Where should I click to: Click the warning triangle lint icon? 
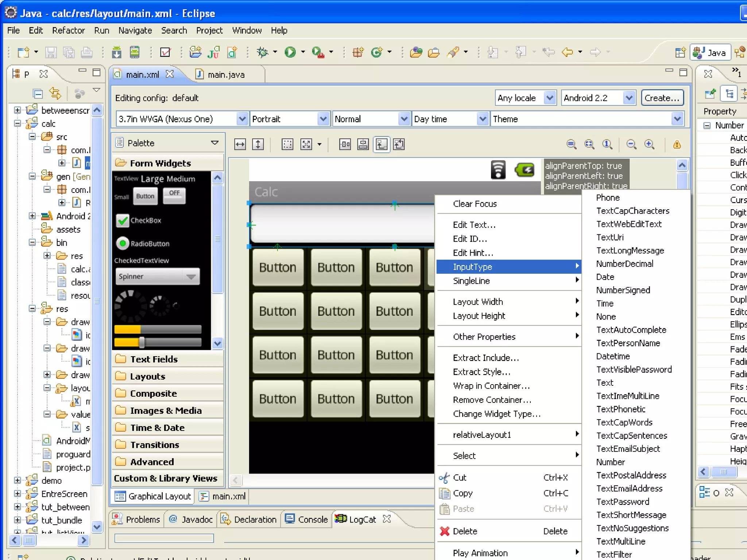click(677, 144)
